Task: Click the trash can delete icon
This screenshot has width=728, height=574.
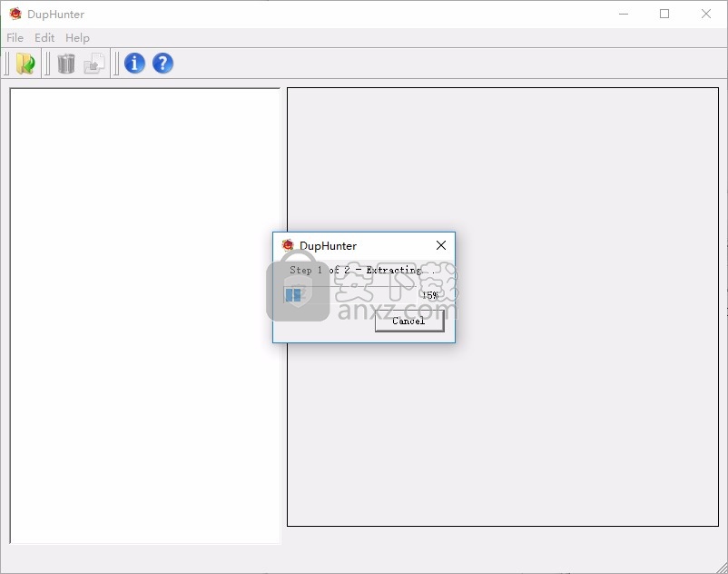Action: coord(66,64)
